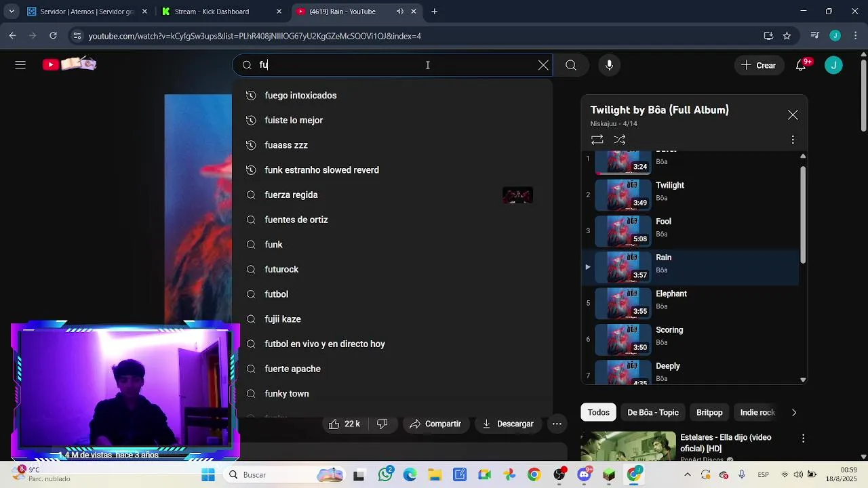Image resolution: width=868 pixels, height=488 pixels.
Task: Select the 'De Bôa - Topic' chip
Action: point(653,412)
